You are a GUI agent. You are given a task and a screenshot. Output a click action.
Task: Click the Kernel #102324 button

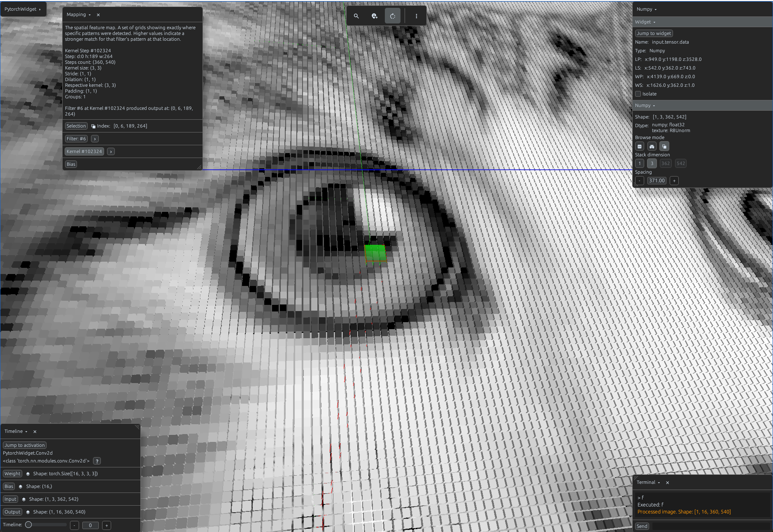[x=84, y=152]
